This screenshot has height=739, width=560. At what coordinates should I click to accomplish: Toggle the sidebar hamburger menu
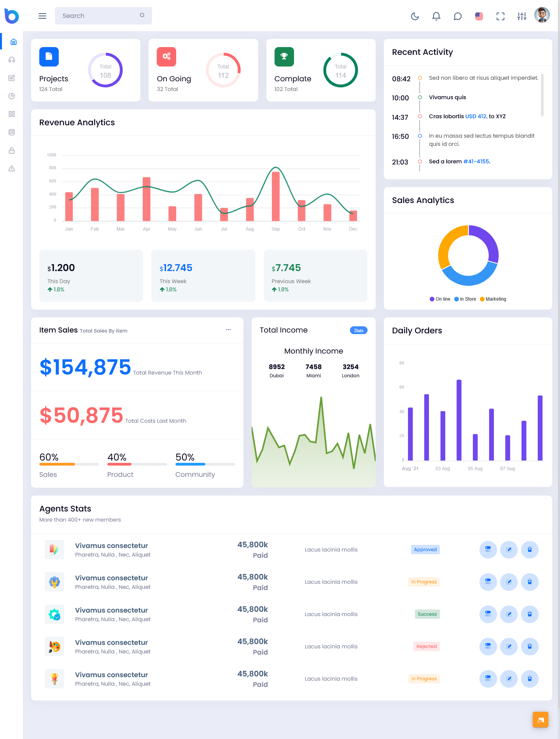coord(42,16)
